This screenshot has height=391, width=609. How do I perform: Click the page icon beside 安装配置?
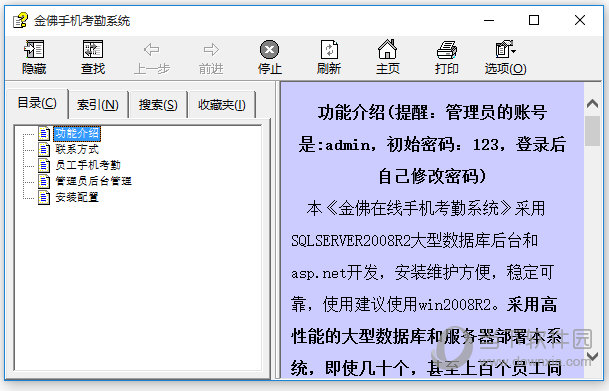[x=44, y=197]
